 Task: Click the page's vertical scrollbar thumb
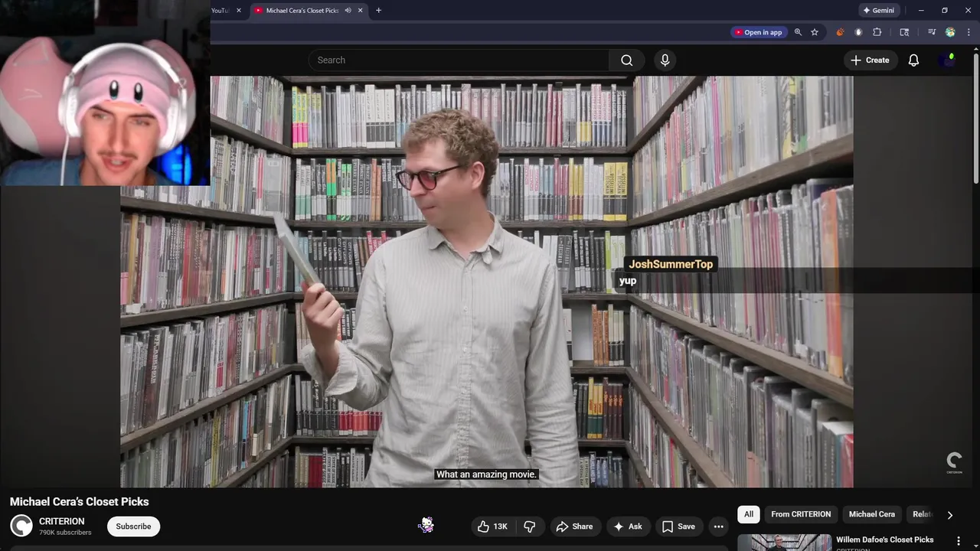tap(976, 119)
